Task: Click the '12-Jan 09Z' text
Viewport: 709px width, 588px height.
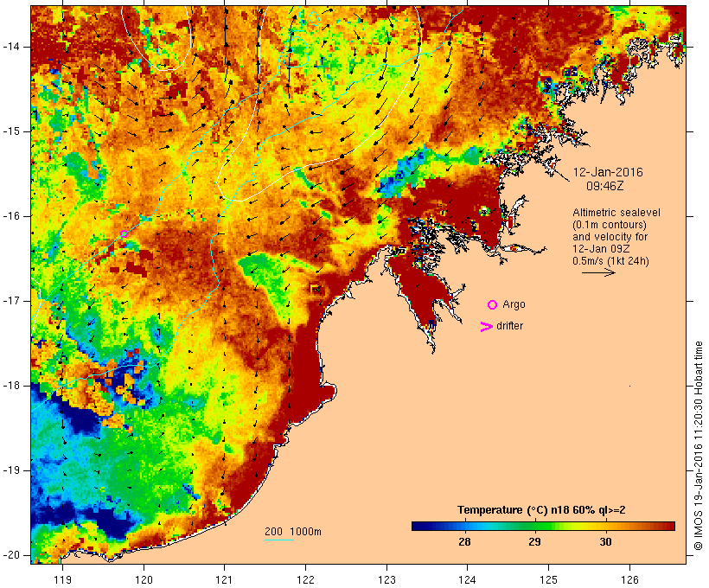Action: [601, 249]
